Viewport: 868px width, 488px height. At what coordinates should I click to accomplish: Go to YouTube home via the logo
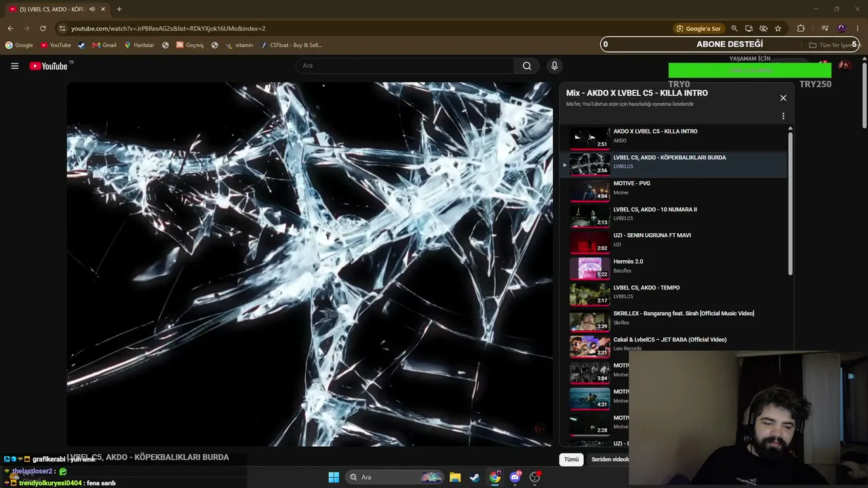(x=49, y=66)
